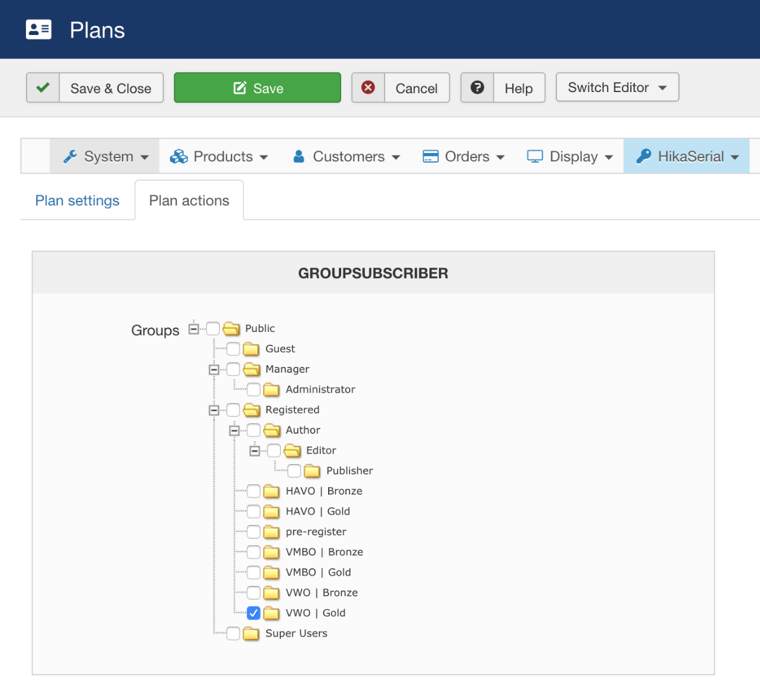Collapse the Manager group tree node
This screenshot has width=760, height=700.
tap(214, 369)
